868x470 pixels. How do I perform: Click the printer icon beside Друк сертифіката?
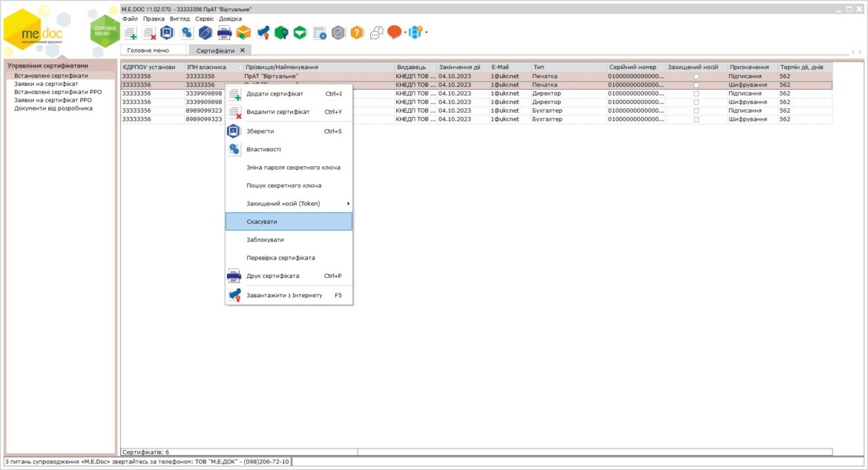234,276
